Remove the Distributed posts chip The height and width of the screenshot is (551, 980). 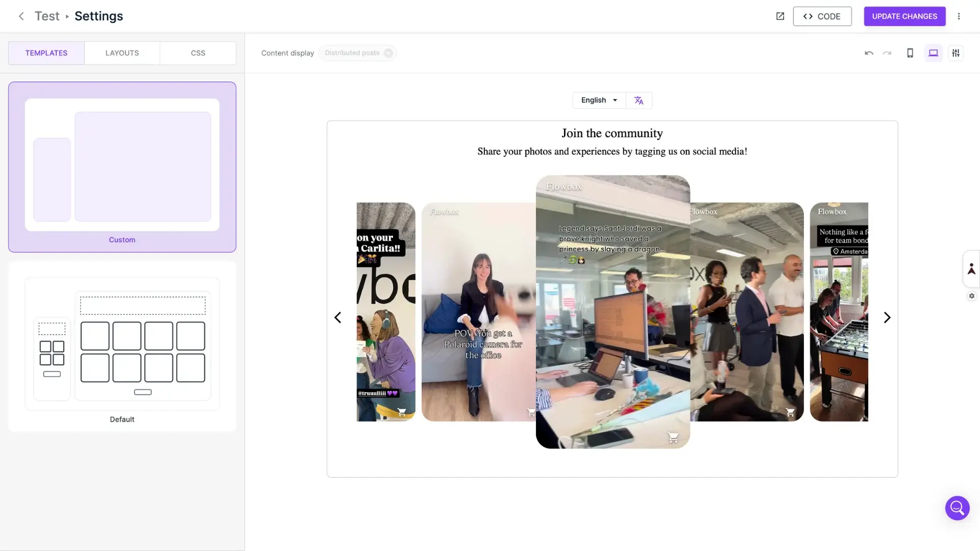point(388,53)
